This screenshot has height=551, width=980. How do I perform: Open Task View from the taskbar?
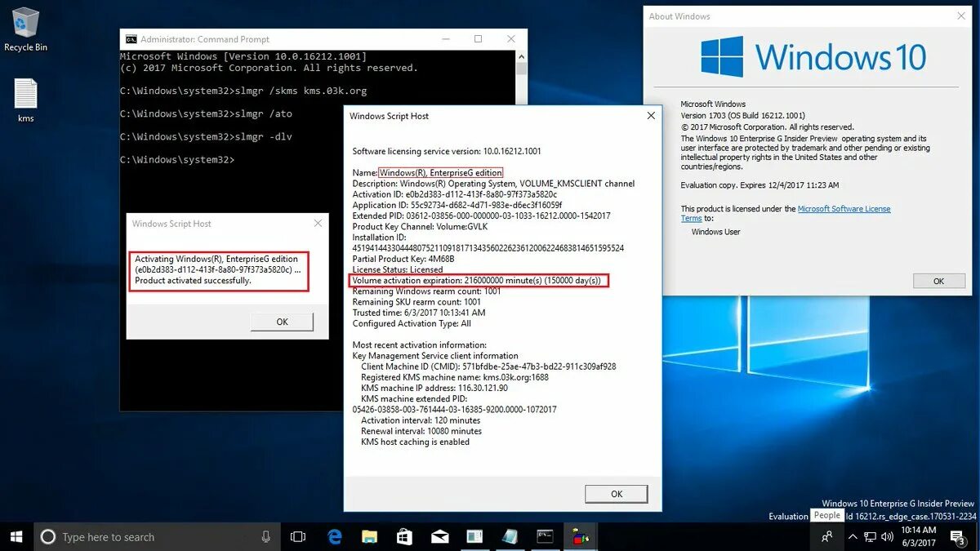298,536
